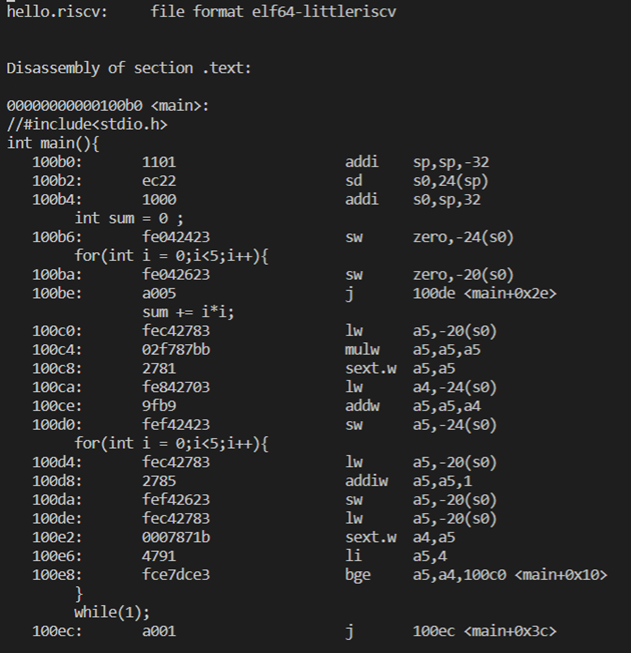Click the addiw instruction mnemonic
631x653 pixels.
click(x=366, y=481)
